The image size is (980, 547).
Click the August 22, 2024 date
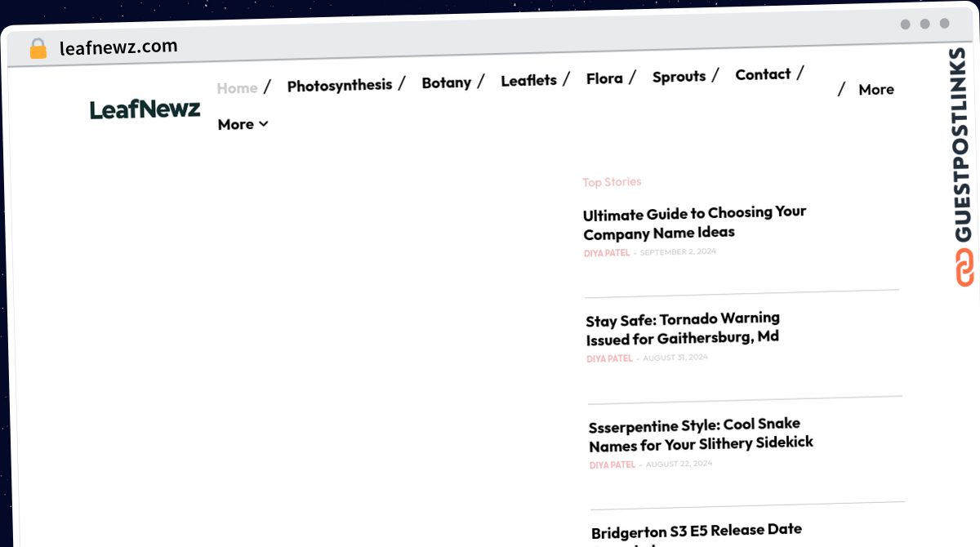(x=679, y=464)
